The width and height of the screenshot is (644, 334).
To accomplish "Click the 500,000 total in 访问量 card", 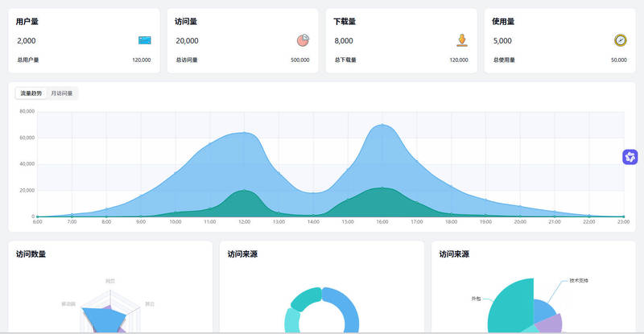I will click(x=299, y=60).
